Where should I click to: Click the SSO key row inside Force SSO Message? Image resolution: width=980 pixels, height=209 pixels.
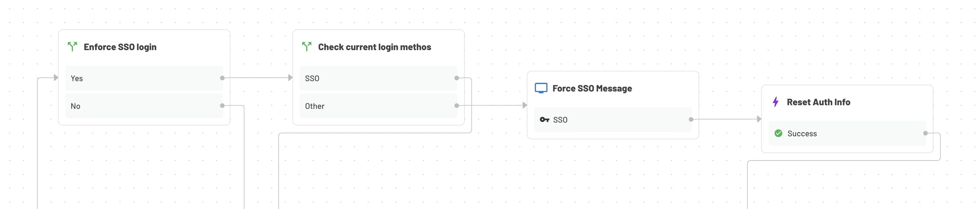pos(612,120)
